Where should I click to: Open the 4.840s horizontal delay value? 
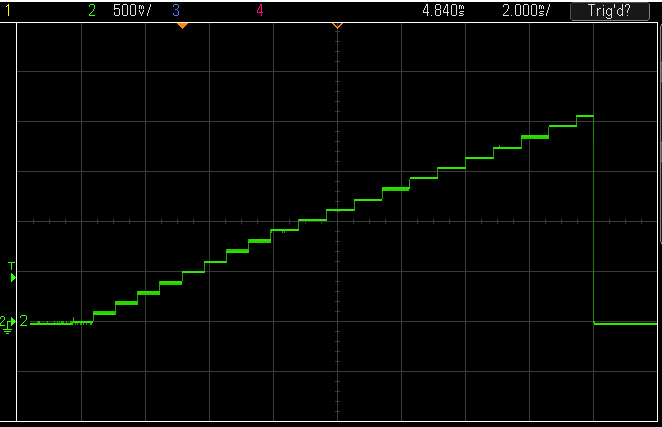(x=444, y=11)
